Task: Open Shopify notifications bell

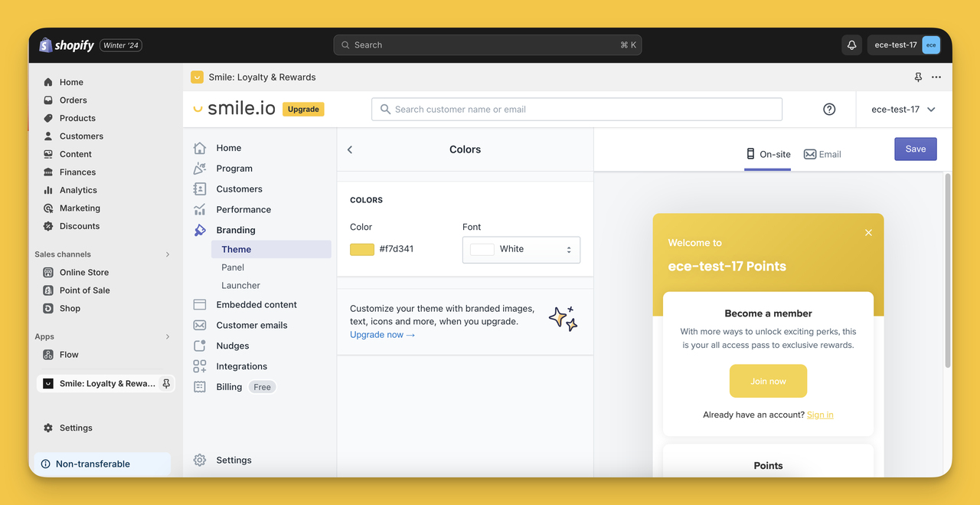Action: click(x=851, y=44)
